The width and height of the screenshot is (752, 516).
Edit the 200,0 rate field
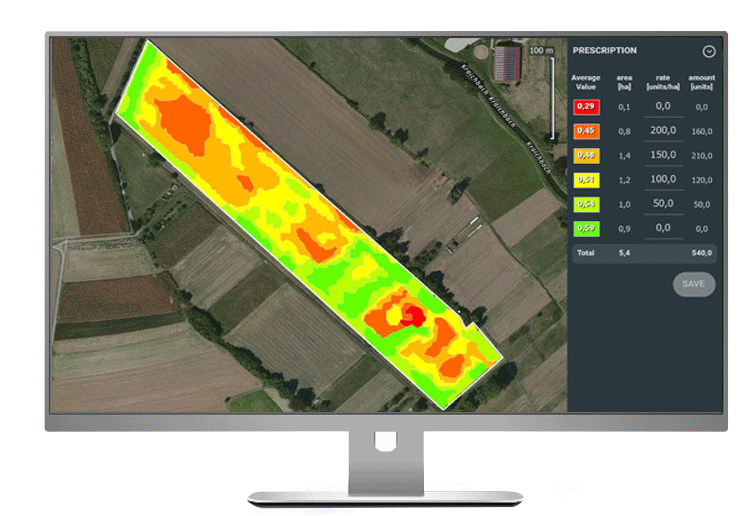point(663,131)
